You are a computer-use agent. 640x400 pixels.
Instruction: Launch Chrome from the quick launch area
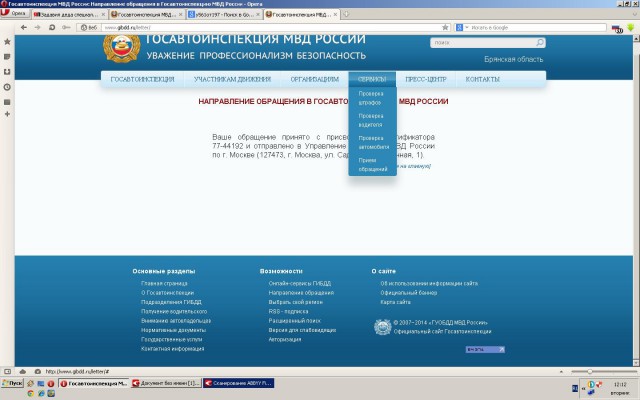31,393
